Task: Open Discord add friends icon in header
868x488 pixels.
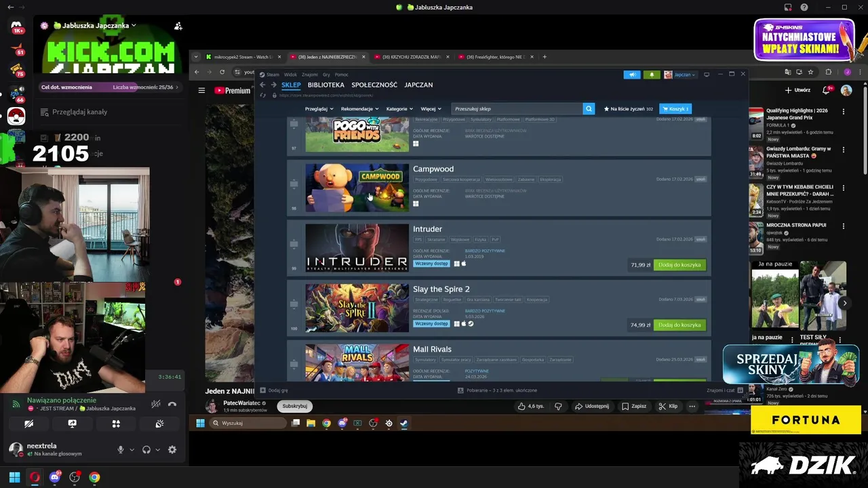Action: (178, 26)
